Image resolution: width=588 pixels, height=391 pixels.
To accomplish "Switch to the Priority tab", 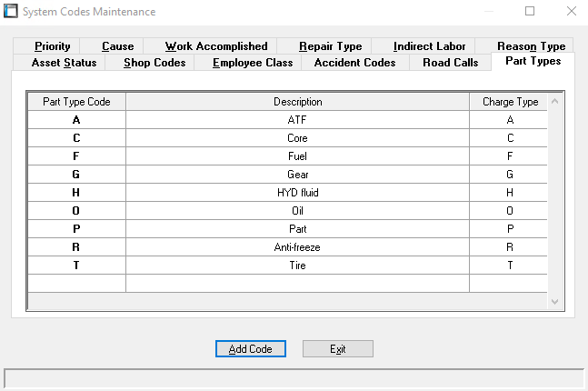I will click(52, 46).
